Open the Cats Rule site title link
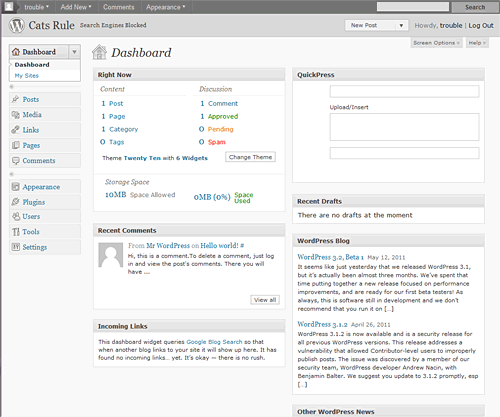The image size is (500, 417). (51, 25)
